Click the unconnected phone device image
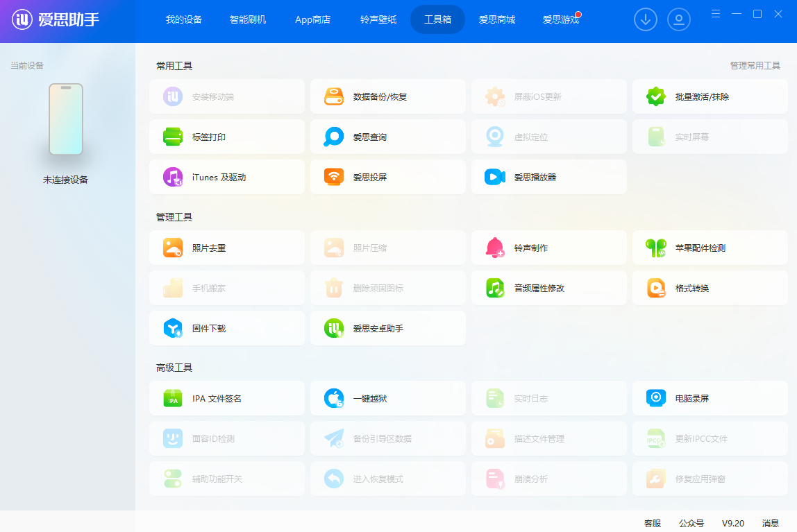Screen dimensions: 797x532 pyautogui.click(x=66, y=119)
